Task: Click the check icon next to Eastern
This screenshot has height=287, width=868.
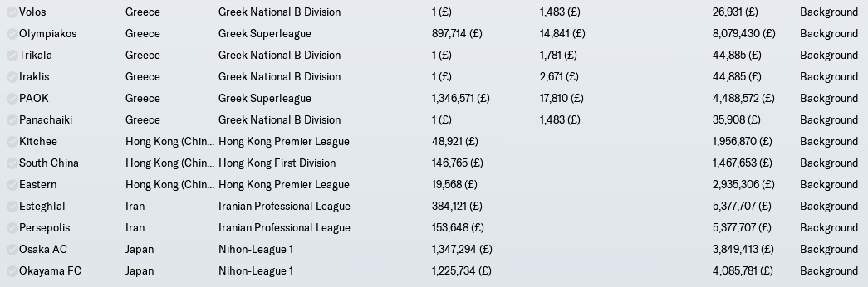Action: point(12,185)
